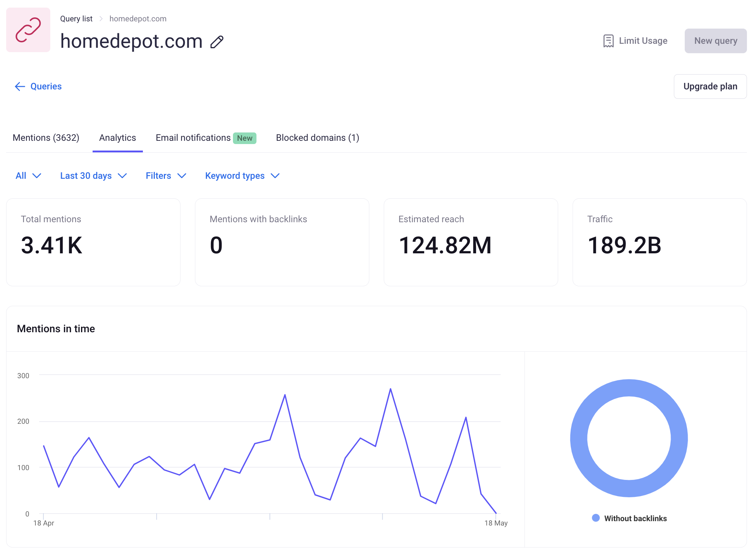Click the breadcrumb separator chevron
The width and height of the screenshot is (756, 553).
pyautogui.click(x=101, y=19)
